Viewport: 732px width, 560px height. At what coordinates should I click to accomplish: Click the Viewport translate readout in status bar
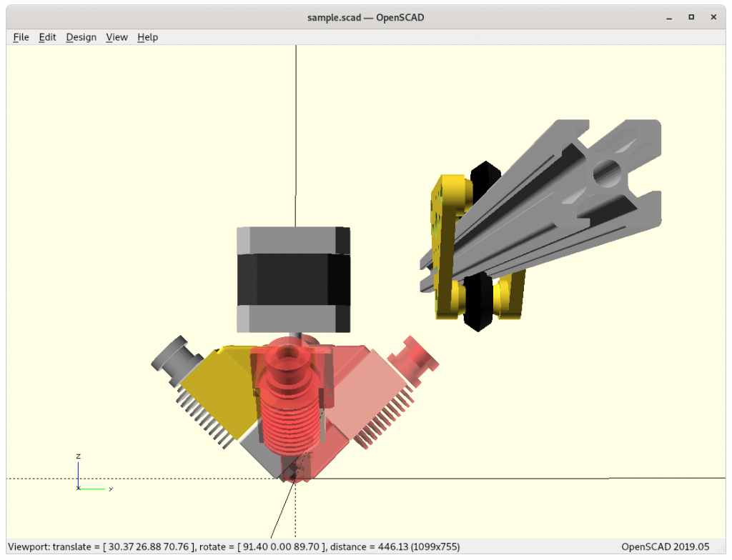234,546
